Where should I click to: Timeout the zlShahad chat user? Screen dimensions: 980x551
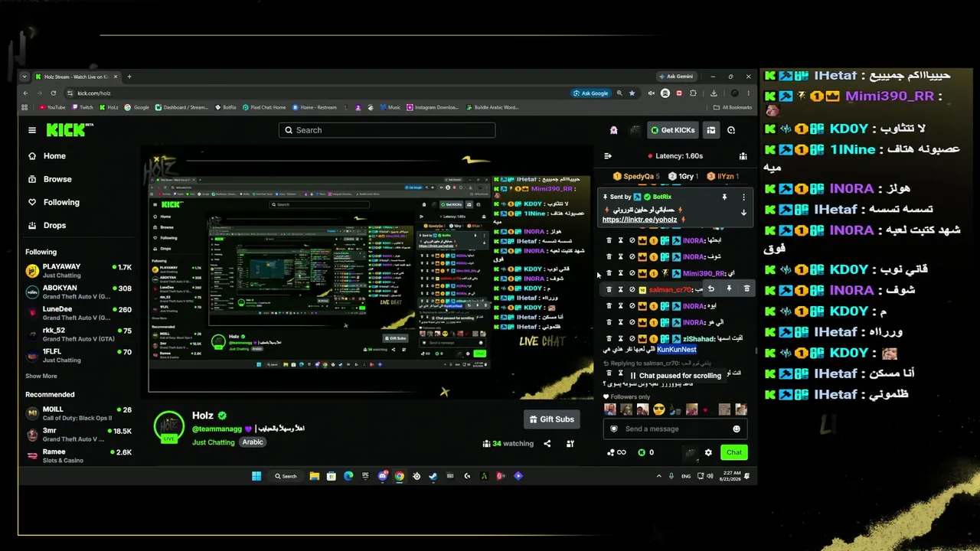coord(621,339)
